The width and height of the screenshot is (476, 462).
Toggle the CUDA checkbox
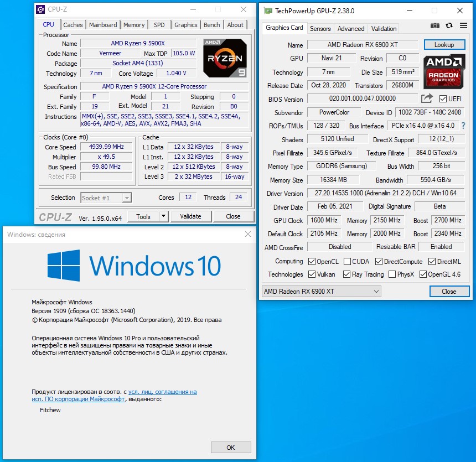point(347,261)
